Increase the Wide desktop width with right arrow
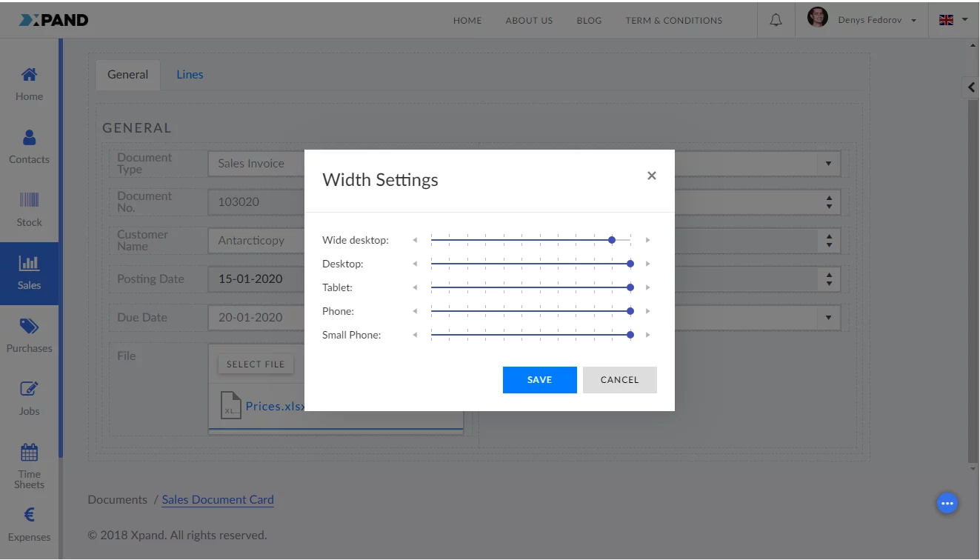 click(x=647, y=240)
